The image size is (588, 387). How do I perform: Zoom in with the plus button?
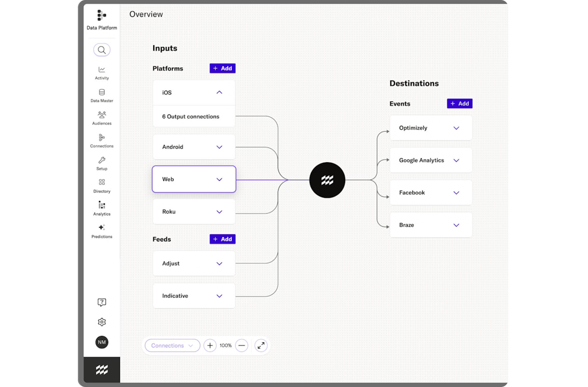210,346
